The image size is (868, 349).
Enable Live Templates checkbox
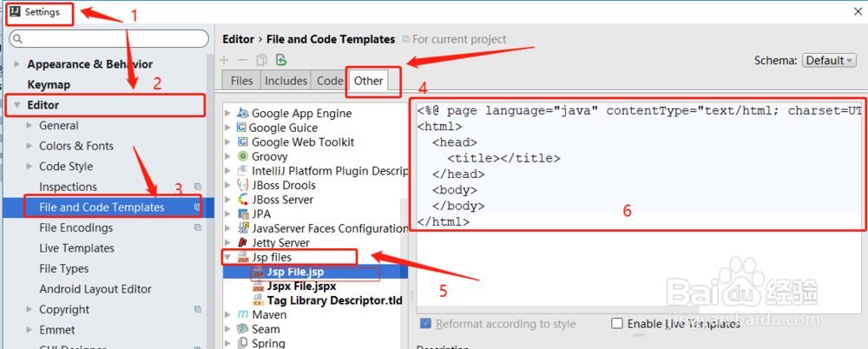click(617, 324)
